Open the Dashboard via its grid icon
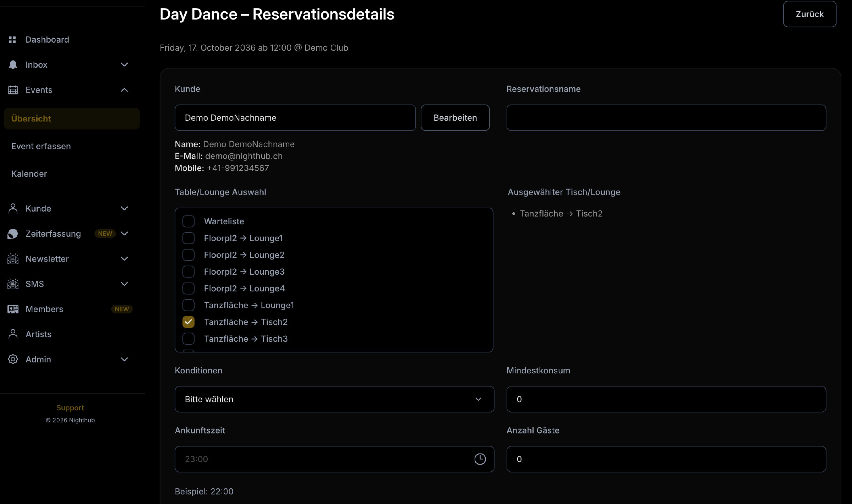 tap(13, 39)
